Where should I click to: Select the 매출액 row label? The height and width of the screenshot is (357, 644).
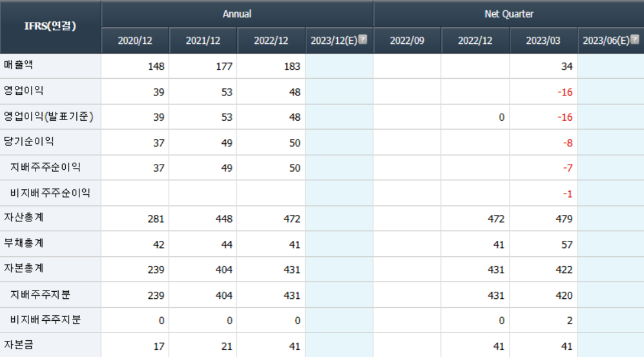click(x=19, y=65)
